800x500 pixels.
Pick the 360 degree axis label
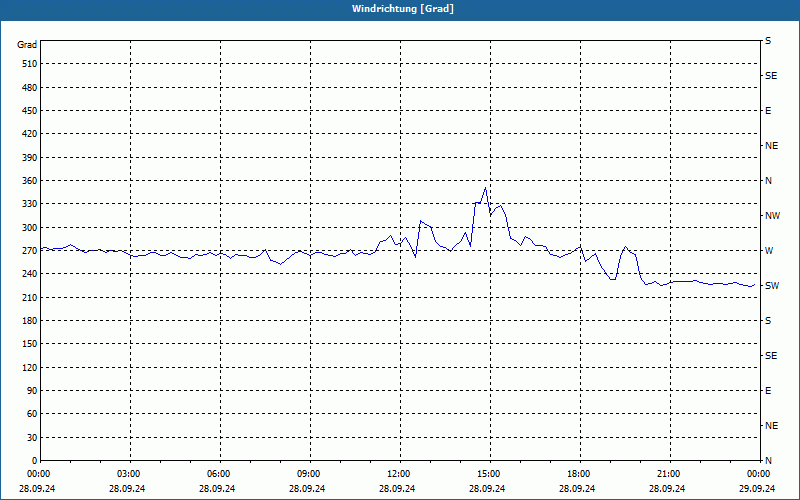[x=30, y=181]
